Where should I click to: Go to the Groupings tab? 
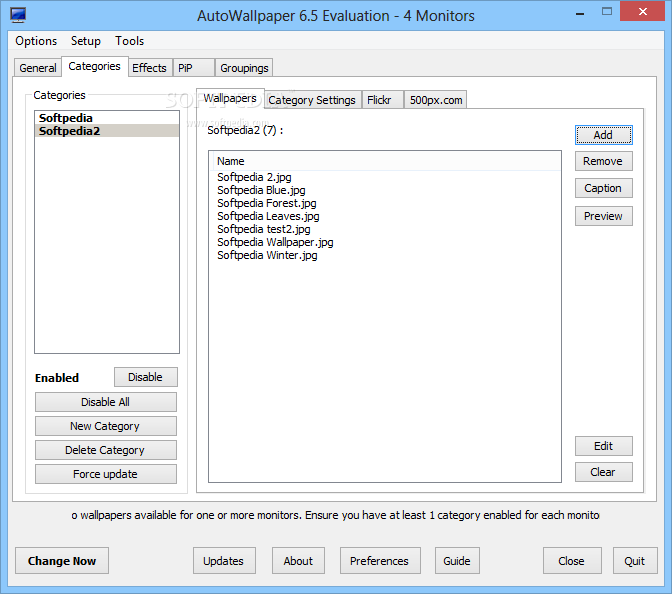pos(244,68)
